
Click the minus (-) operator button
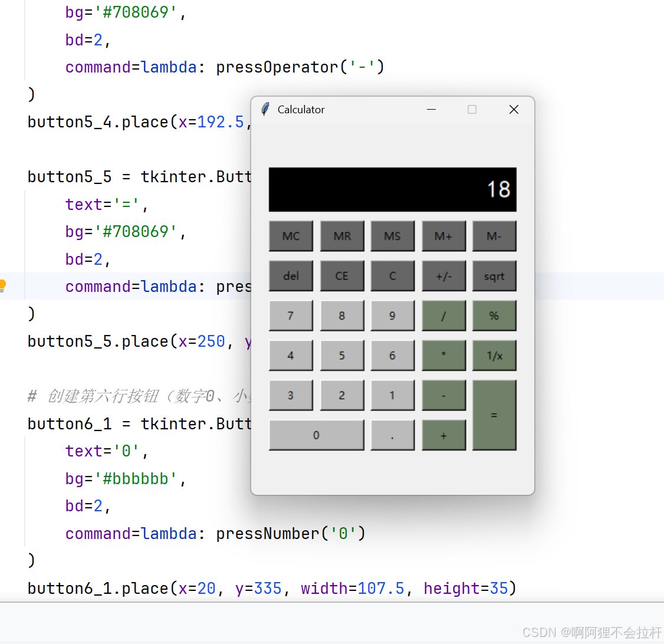tap(444, 396)
